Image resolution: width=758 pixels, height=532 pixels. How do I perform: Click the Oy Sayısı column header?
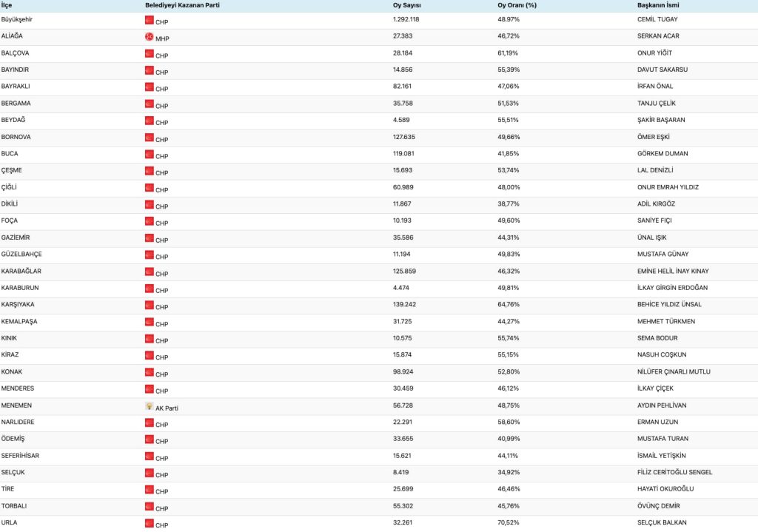pos(408,5)
